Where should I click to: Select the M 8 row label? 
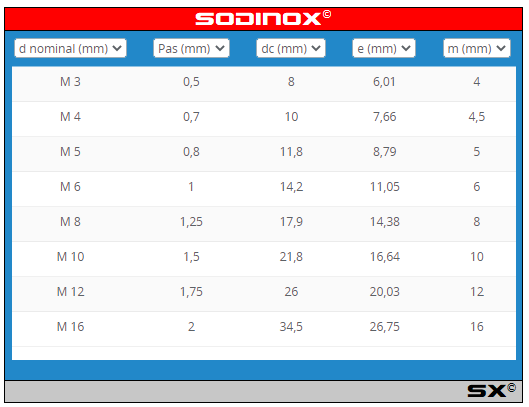tap(70, 222)
